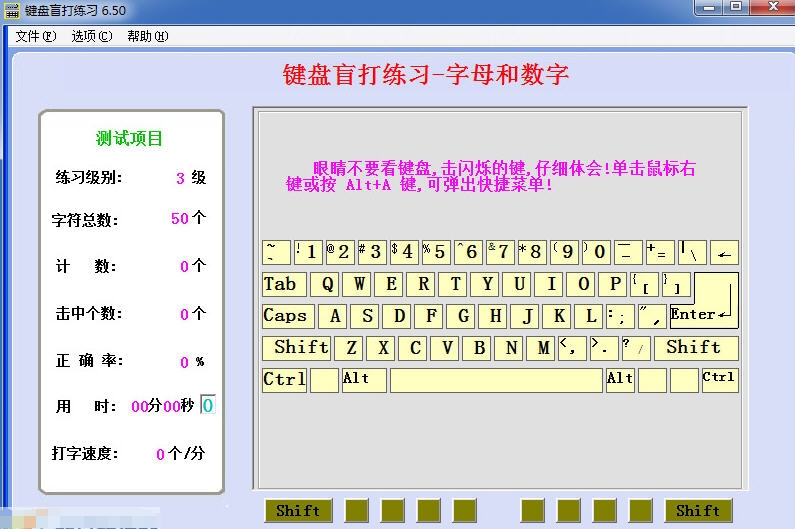
Task: Click the application icon in title bar
Action: pyautogui.click(x=13, y=10)
